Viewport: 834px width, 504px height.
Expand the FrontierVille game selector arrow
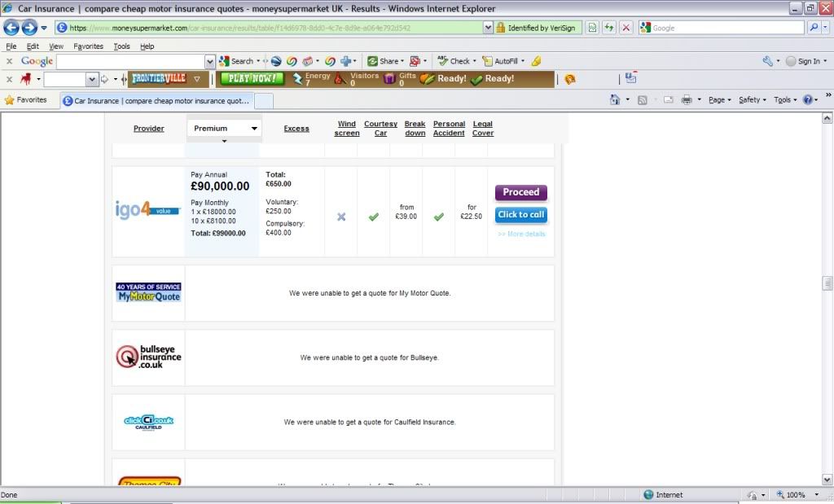[x=197, y=79]
